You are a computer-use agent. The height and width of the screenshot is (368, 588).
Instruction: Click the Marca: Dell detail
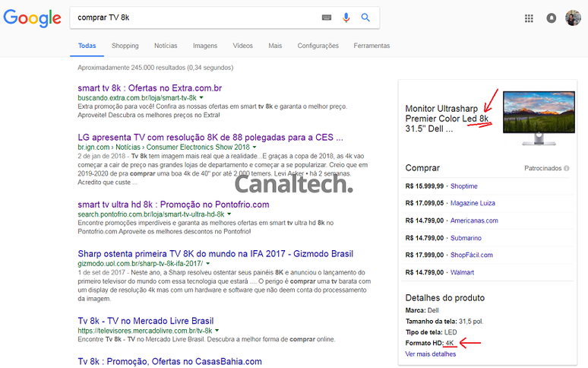click(422, 311)
